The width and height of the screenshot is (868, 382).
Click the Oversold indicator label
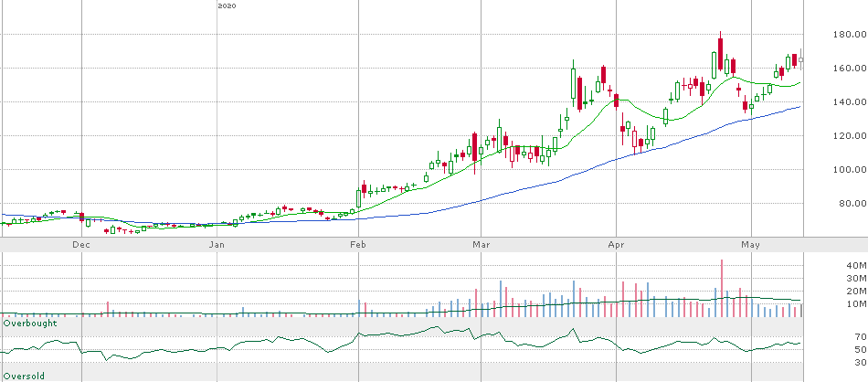(24, 376)
